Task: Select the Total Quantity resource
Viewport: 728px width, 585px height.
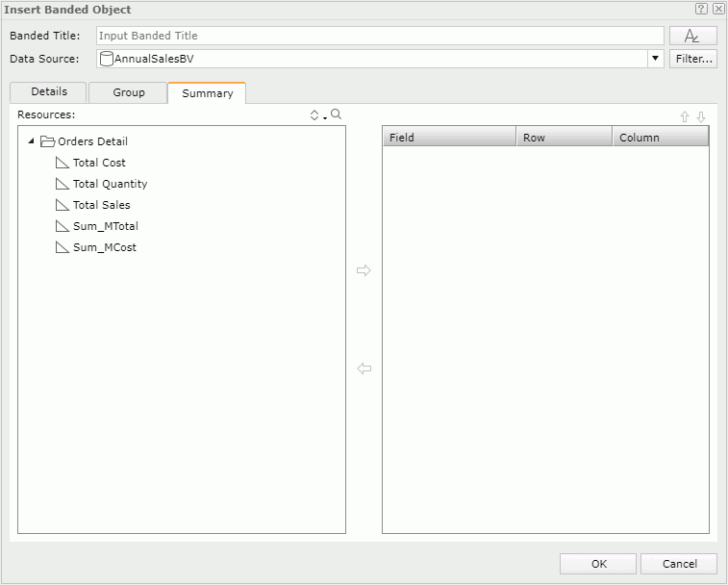Action: coord(110,184)
